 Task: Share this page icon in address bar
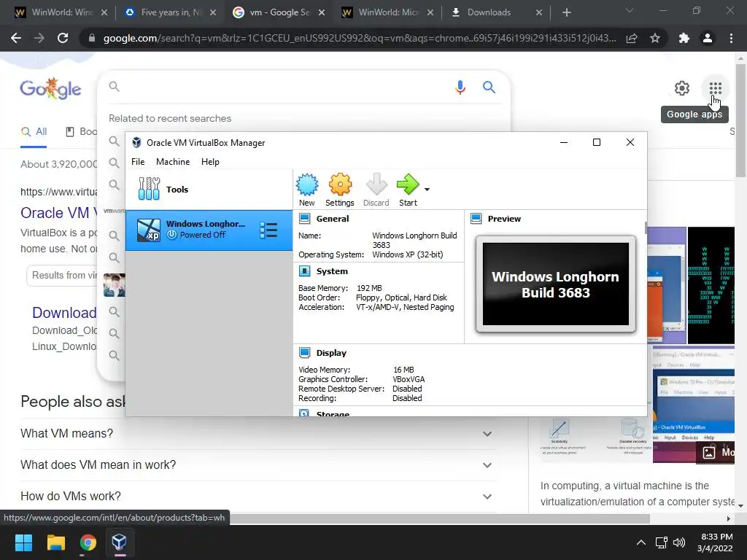pos(632,38)
